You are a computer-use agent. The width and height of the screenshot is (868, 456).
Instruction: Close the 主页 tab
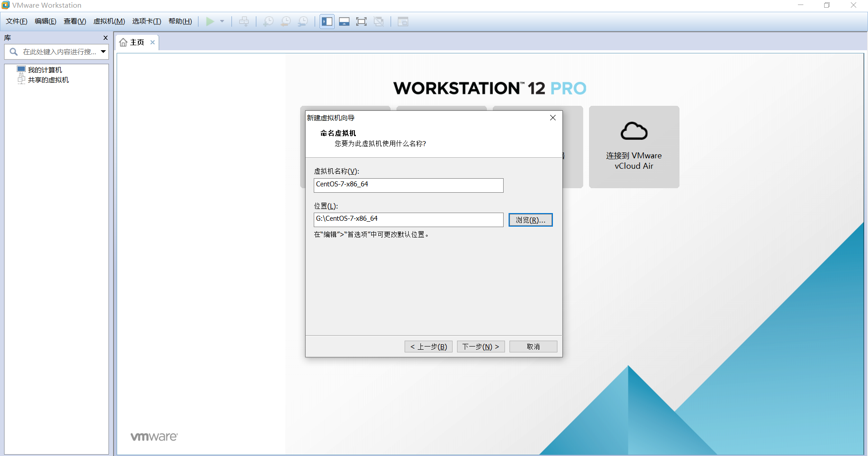(153, 43)
